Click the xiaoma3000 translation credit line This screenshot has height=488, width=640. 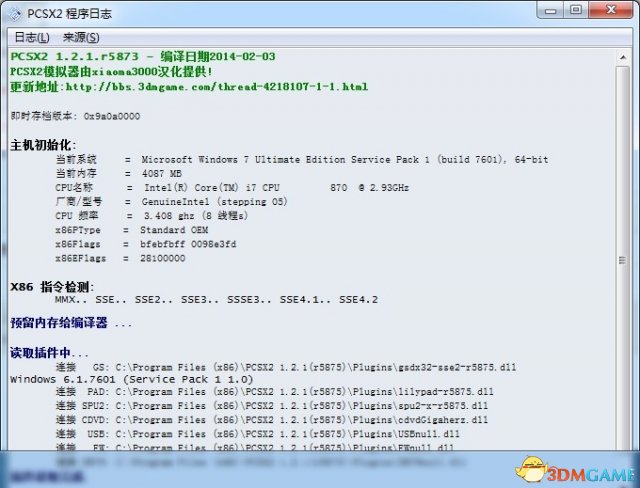point(111,71)
